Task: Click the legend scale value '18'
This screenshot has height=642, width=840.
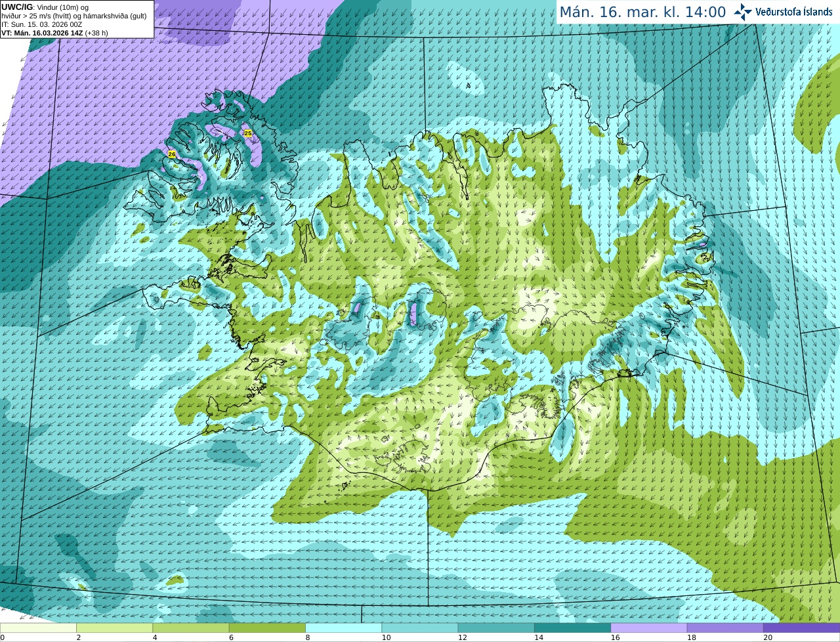Action: 692,637
